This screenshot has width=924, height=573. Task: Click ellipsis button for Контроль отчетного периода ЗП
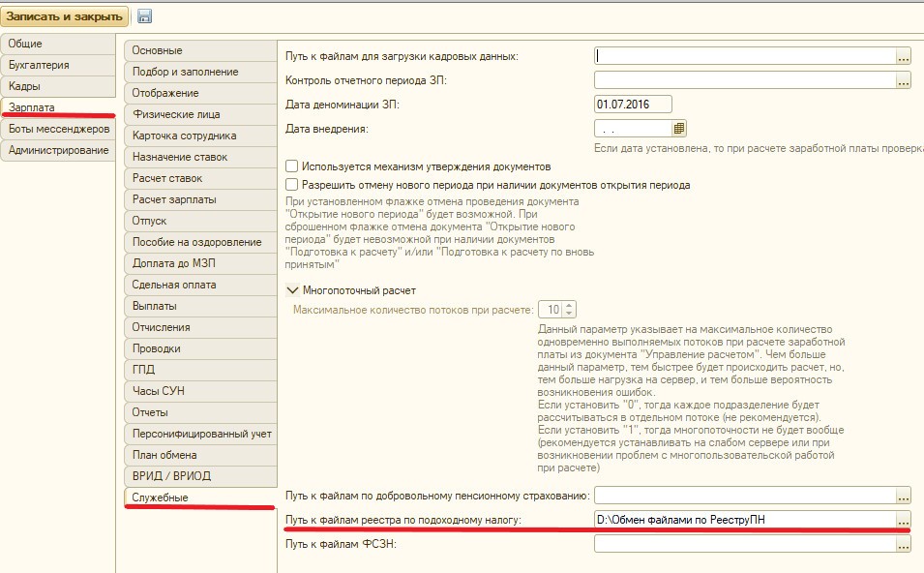(903, 81)
